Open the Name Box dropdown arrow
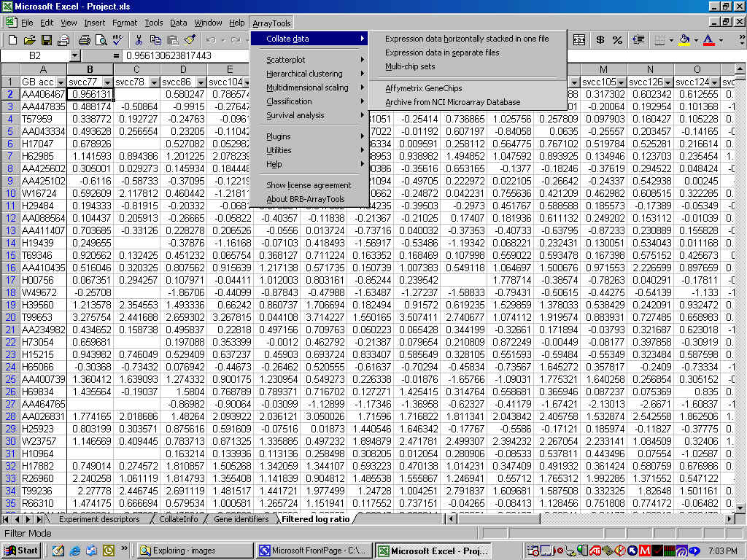 (x=75, y=55)
